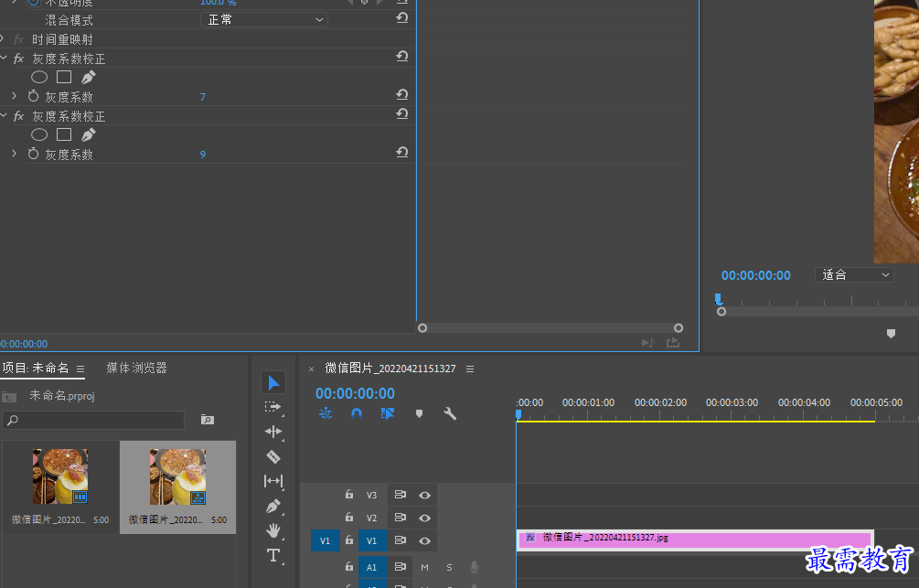The height and width of the screenshot is (588, 919).
Task: Reset blend mode parameter
Action: coord(402,18)
